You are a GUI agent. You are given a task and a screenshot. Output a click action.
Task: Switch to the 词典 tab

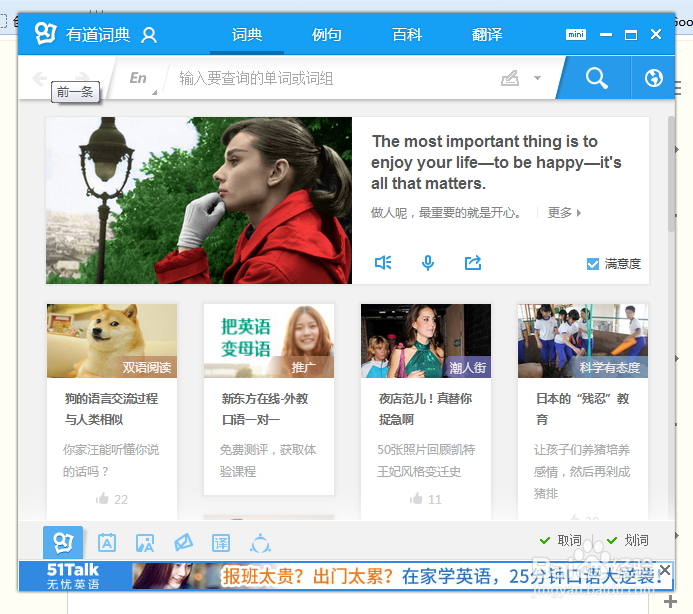coord(247,34)
